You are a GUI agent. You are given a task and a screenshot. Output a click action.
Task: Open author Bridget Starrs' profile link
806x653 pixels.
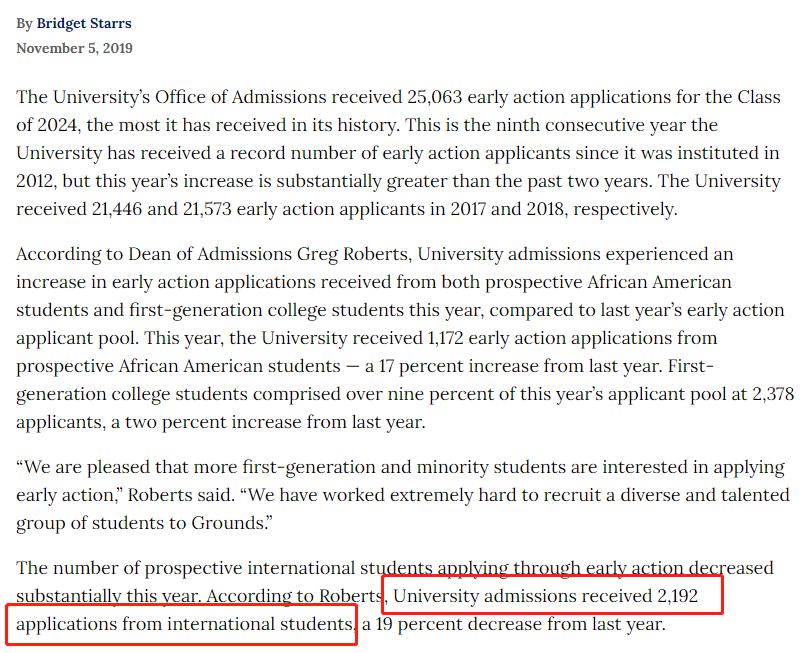click(x=84, y=24)
